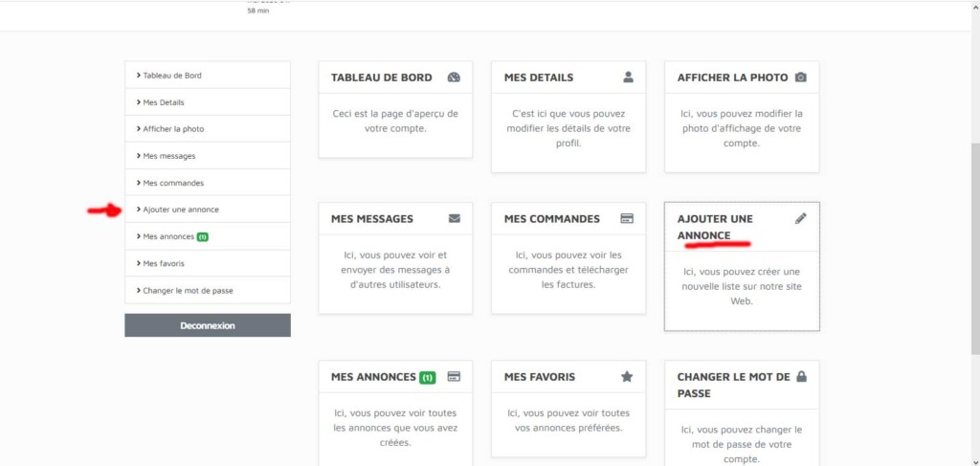Click the dashboard gauge icon on Tableau de Bord card
The image size is (980, 466).
tap(454, 78)
